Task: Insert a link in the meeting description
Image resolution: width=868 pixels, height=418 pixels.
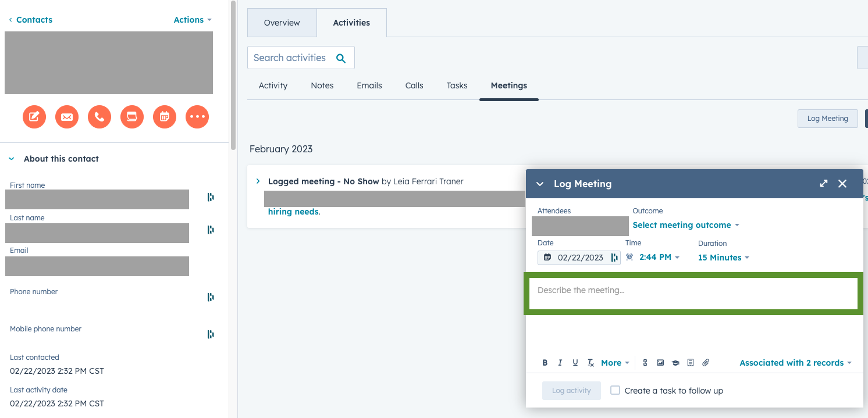Action: [x=645, y=362]
